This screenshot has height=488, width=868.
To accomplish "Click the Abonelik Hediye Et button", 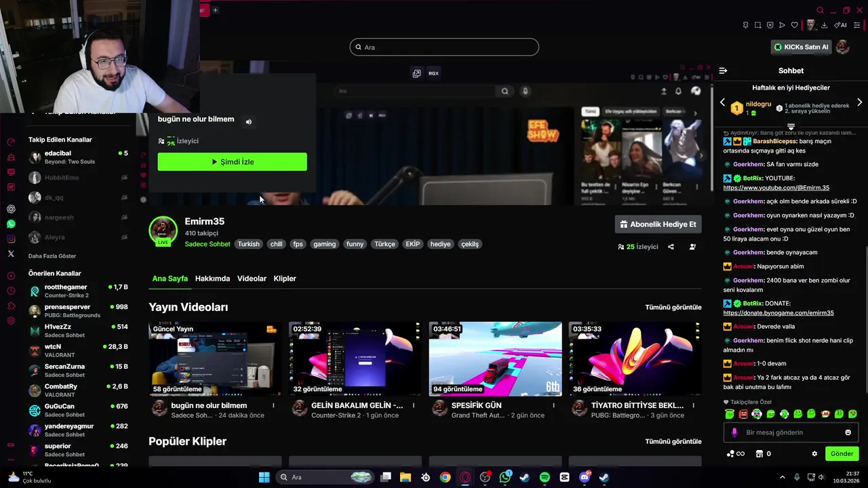I will (x=658, y=224).
